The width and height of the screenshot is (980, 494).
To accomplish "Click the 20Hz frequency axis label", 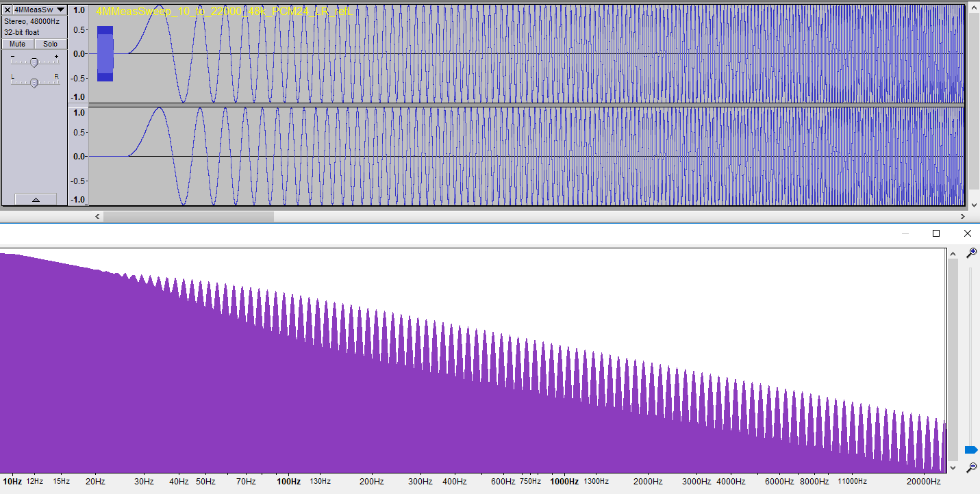I will coord(95,482).
